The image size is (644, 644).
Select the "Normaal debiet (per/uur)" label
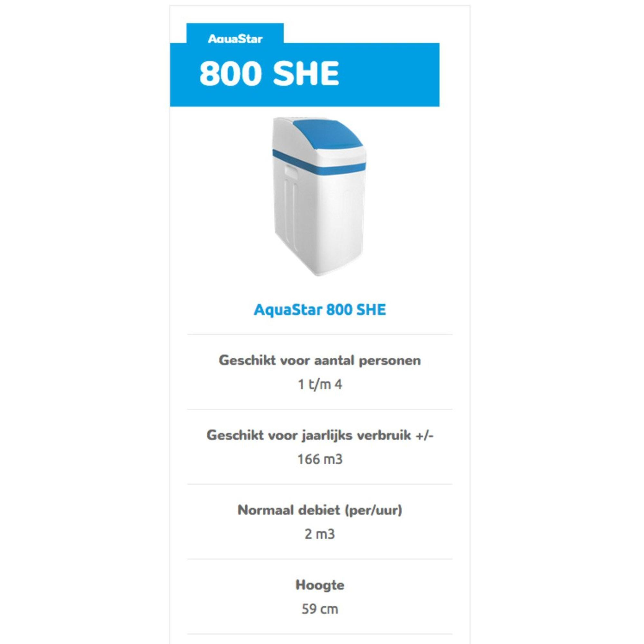coord(320,510)
